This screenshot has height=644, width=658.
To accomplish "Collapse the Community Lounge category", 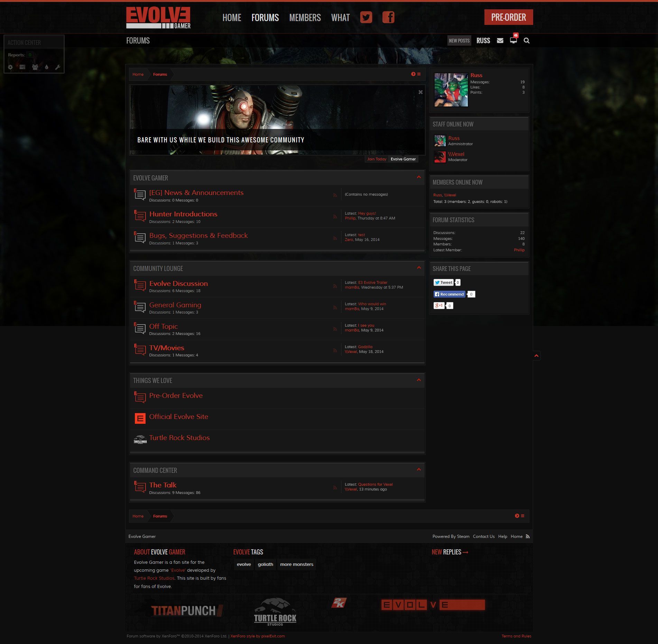I will click(419, 268).
